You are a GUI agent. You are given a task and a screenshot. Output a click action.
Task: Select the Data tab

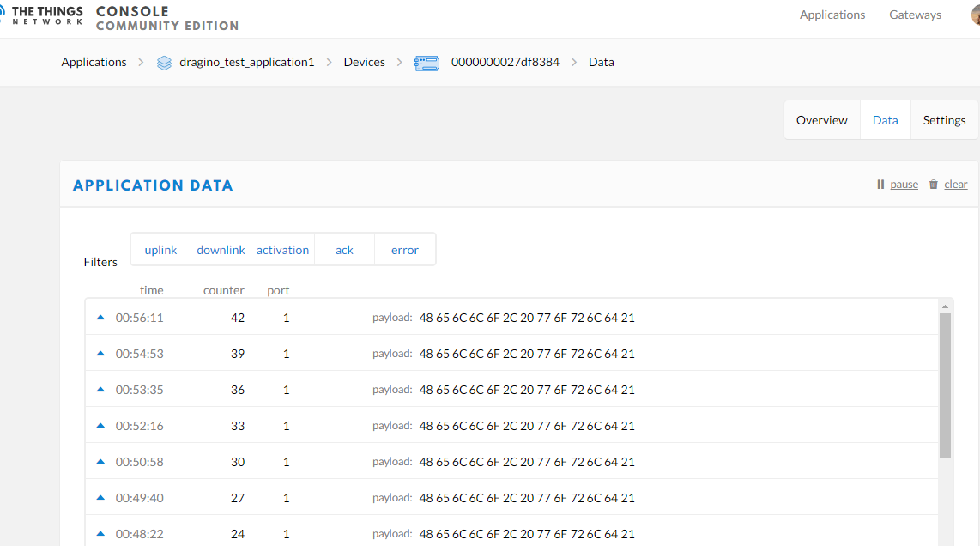click(885, 120)
